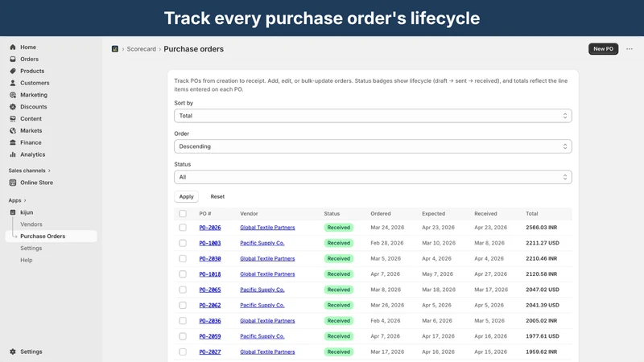Image resolution: width=644 pixels, height=362 pixels.
Task: Open the three-dot more actions menu
Action: coord(630,49)
